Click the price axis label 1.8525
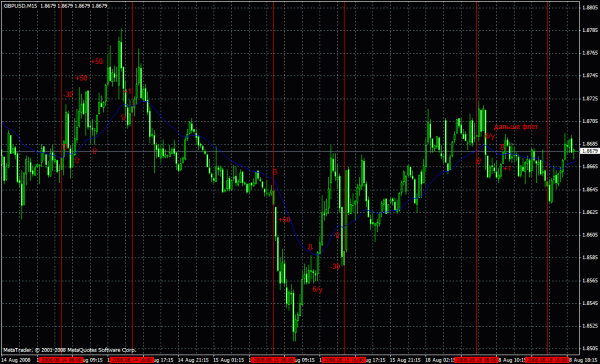Screen dimensions: 600x364 point(590,326)
